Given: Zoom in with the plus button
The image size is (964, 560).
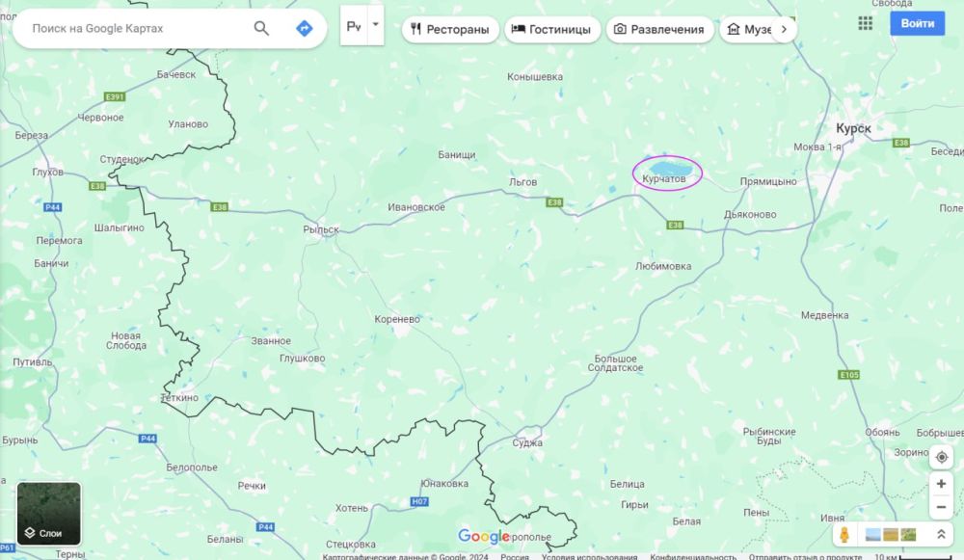Looking at the screenshot, I should click(x=941, y=484).
